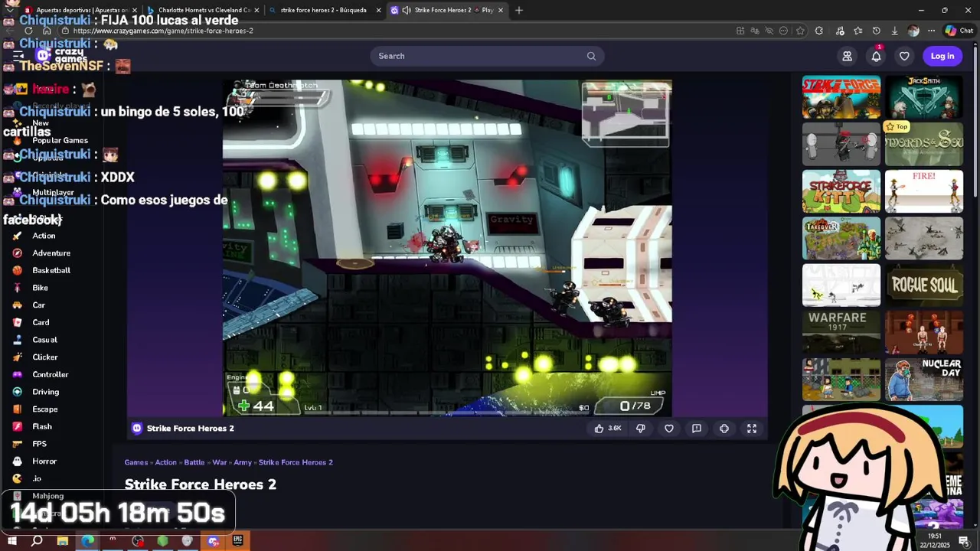Viewport: 980px width, 551px height.
Task: Open a new browser tab
Action: coord(519,10)
